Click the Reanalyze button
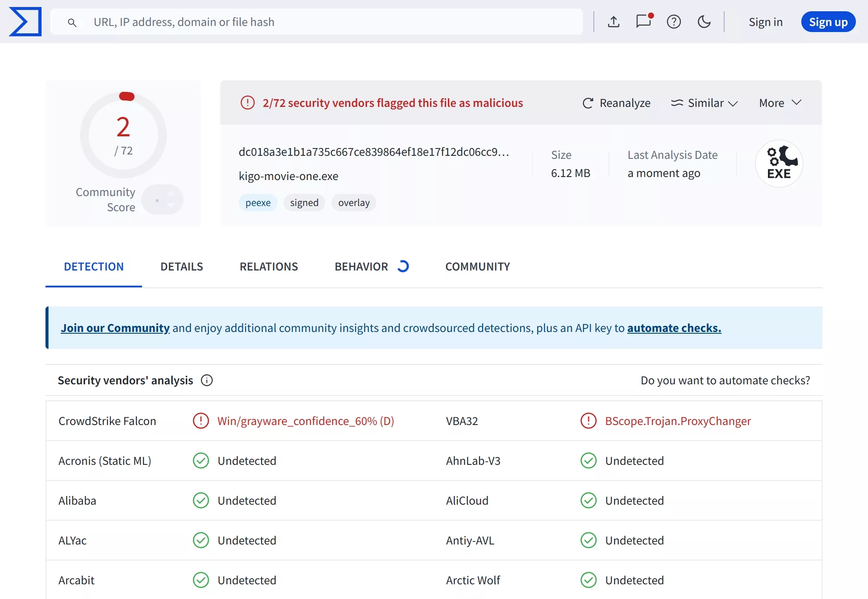868x599 pixels. point(616,103)
